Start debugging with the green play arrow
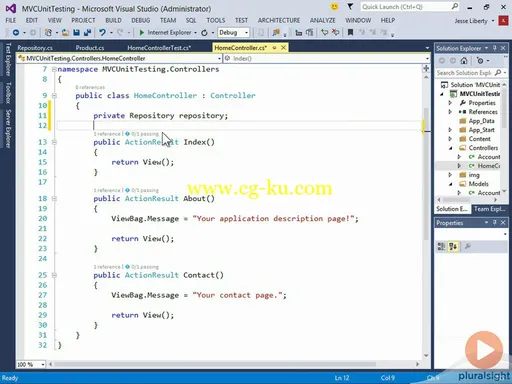 click(142, 32)
